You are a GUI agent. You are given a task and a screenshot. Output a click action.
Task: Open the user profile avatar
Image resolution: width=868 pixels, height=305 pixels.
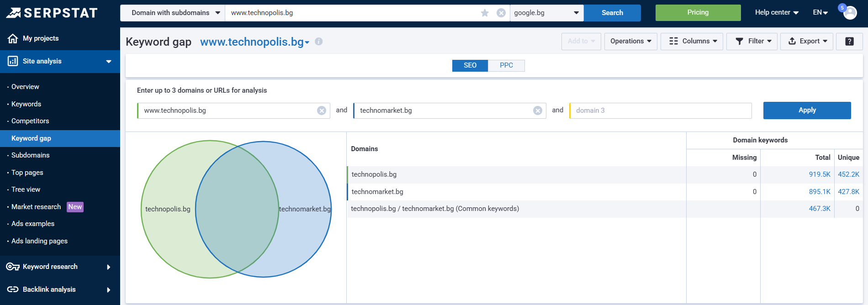(850, 13)
